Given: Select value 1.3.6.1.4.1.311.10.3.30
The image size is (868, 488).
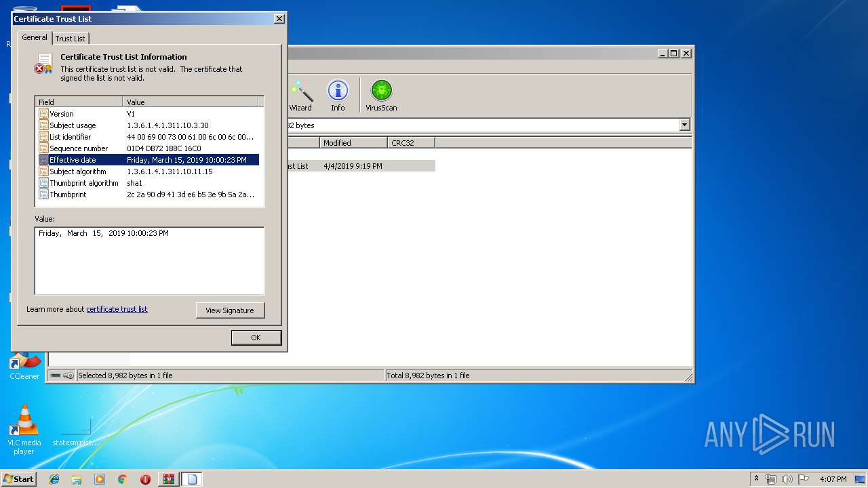Looking at the screenshot, I should [x=167, y=125].
